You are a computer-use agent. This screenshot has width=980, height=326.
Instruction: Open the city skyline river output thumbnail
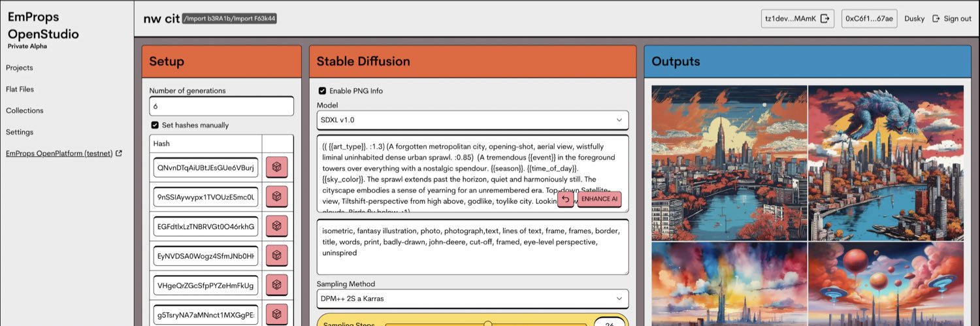pos(729,163)
